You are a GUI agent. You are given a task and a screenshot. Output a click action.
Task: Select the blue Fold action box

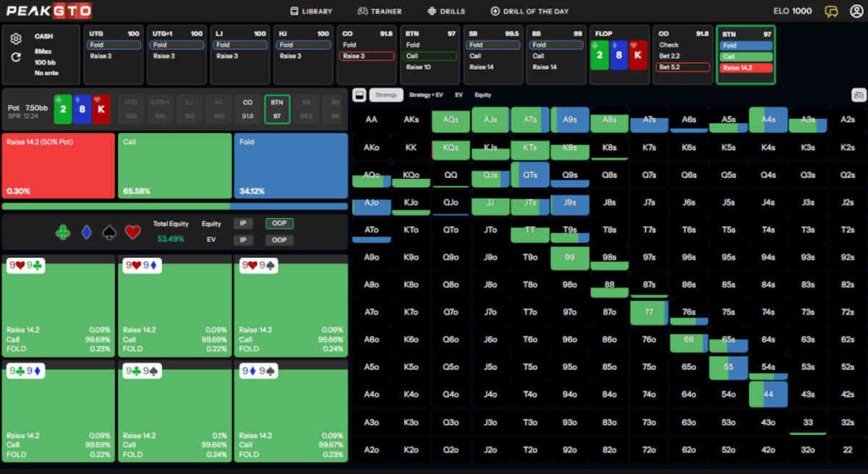[x=291, y=165]
